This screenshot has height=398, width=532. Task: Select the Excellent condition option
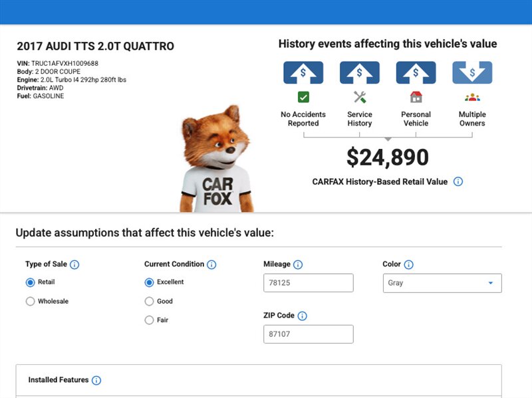pos(149,282)
